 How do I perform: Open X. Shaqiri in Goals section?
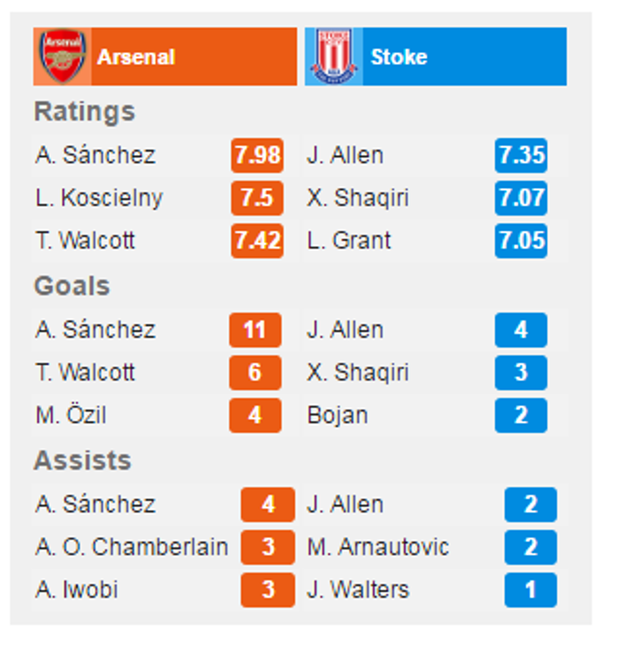(357, 373)
